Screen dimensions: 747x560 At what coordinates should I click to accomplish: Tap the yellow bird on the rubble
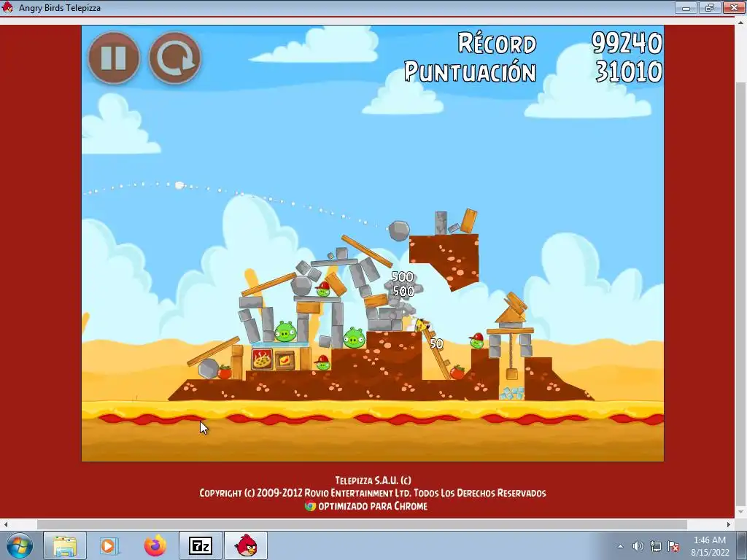tap(422, 325)
